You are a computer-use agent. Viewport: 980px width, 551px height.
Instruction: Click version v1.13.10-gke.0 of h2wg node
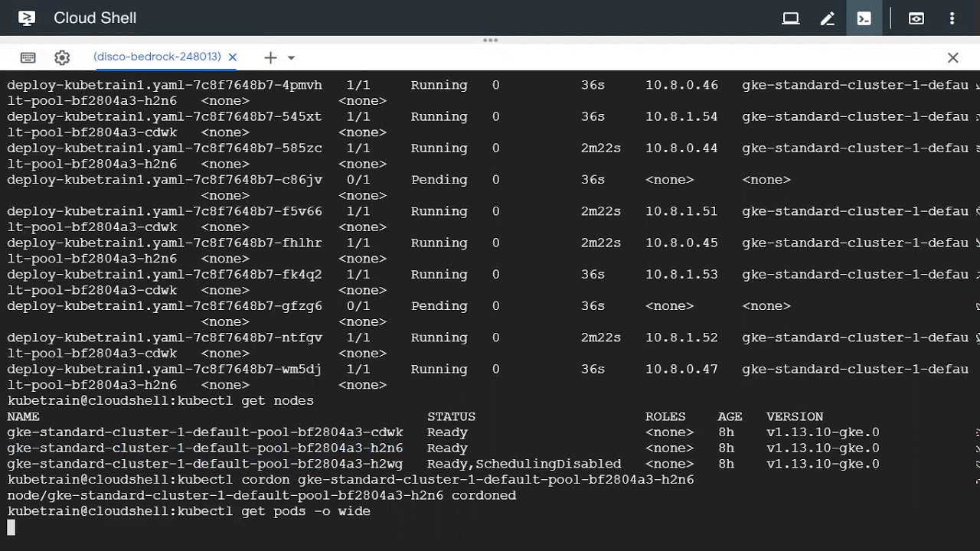tap(823, 464)
